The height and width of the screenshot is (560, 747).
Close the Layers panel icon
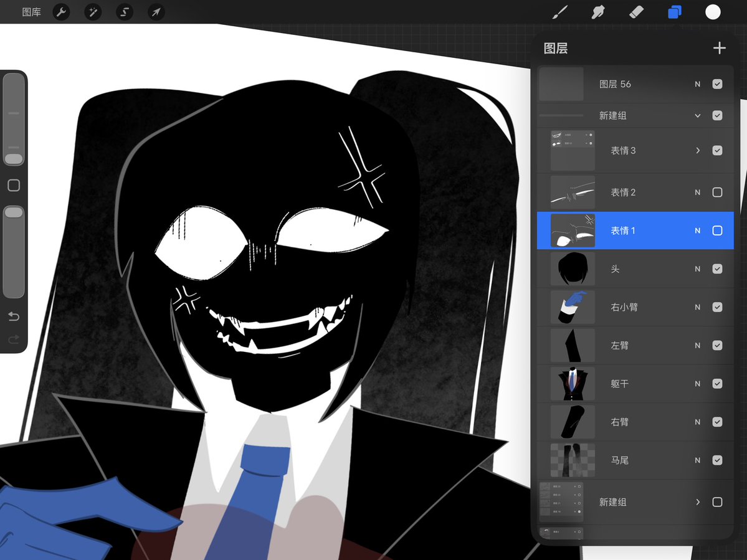[x=675, y=12]
